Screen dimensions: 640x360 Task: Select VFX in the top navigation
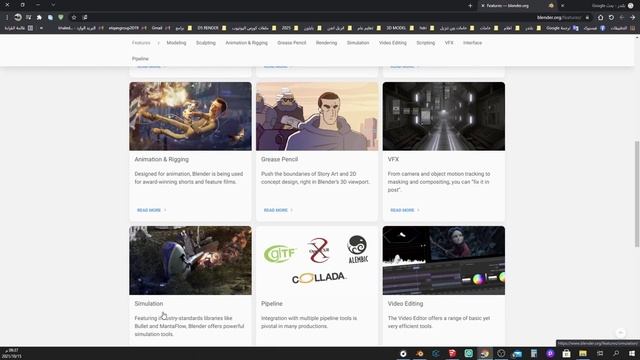pyautogui.click(x=449, y=43)
